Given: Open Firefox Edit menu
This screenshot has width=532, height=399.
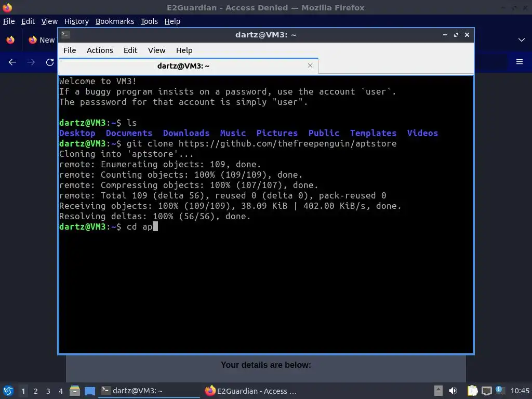Looking at the screenshot, I should (x=28, y=21).
